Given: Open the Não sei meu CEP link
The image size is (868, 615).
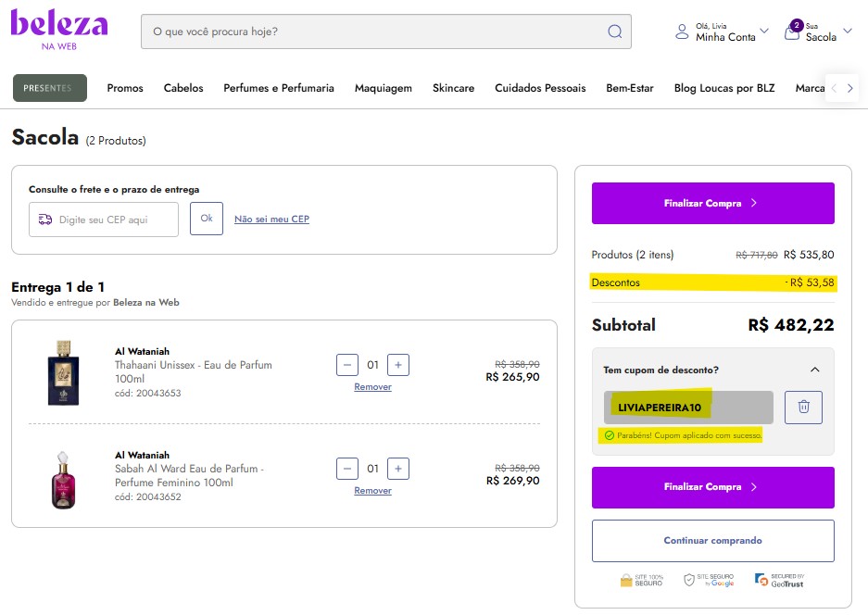Looking at the screenshot, I should tap(271, 220).
